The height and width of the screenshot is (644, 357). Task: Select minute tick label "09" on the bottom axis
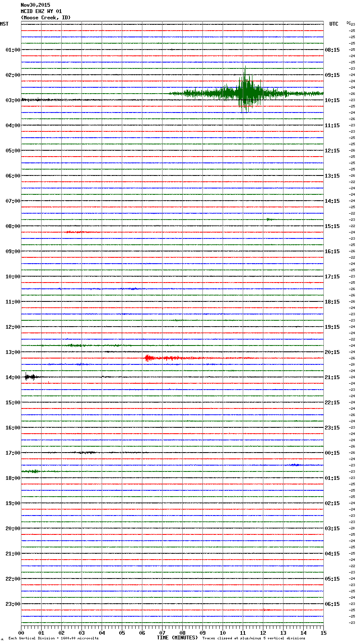click(x=202, y=633)
